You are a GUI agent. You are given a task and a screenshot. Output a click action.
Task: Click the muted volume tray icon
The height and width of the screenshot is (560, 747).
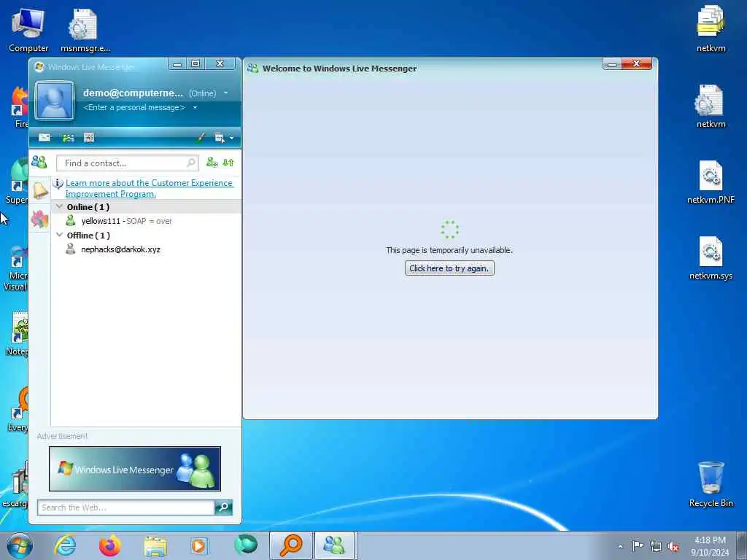pos(673,547)
